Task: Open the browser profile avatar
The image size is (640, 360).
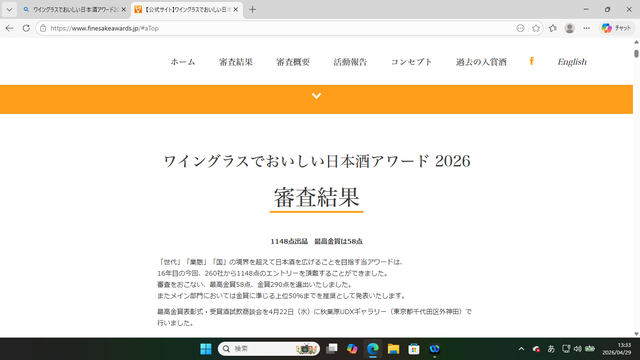Action: (x=569, y=28)
